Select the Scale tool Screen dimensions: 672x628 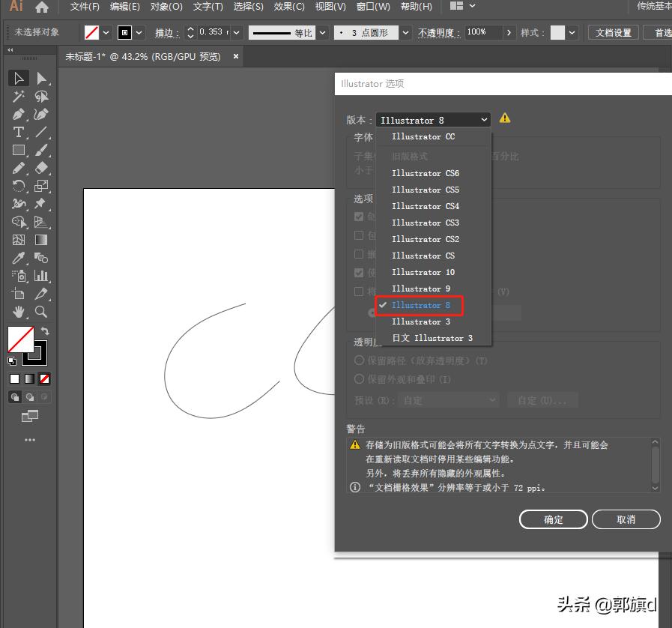(41, 186)
